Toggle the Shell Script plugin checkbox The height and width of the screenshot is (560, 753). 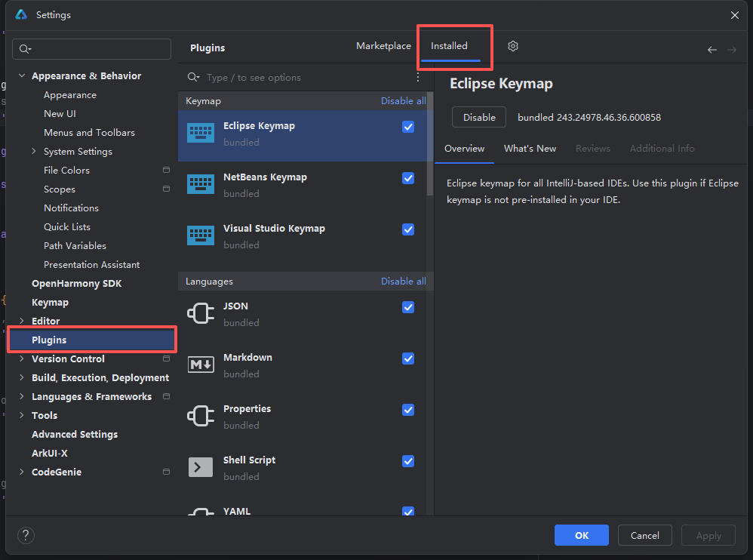(408, 462)
